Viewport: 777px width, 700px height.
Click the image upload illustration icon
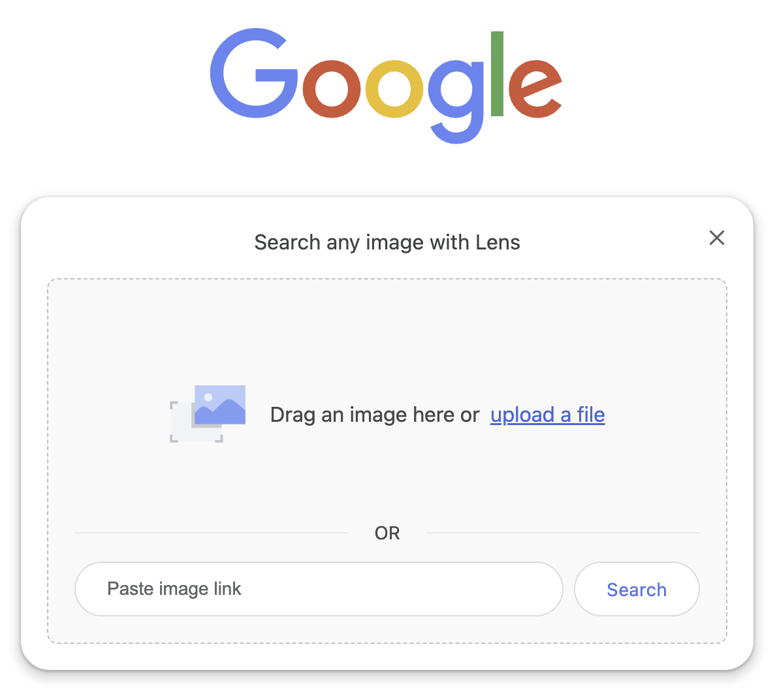click(x=208, y=413)
